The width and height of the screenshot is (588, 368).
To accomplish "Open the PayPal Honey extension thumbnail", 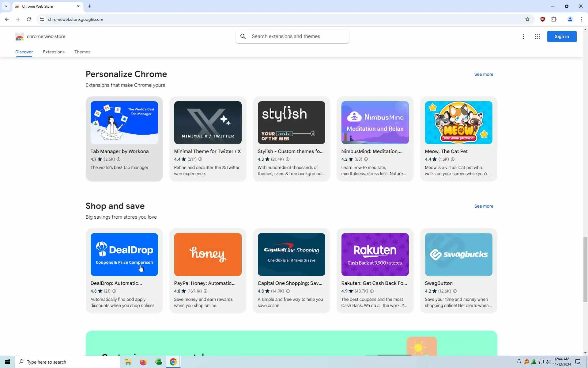I will tap(208, 254).
